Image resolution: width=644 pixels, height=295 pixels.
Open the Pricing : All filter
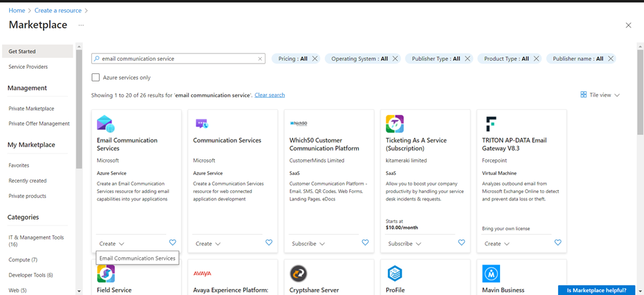(x=293, y=58)
